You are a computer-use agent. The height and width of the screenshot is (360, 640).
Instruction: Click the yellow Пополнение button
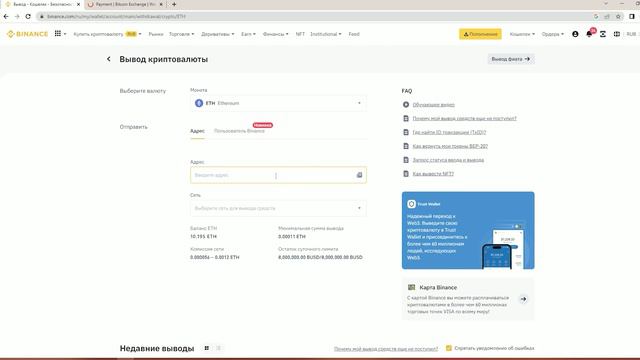point(480,34)
